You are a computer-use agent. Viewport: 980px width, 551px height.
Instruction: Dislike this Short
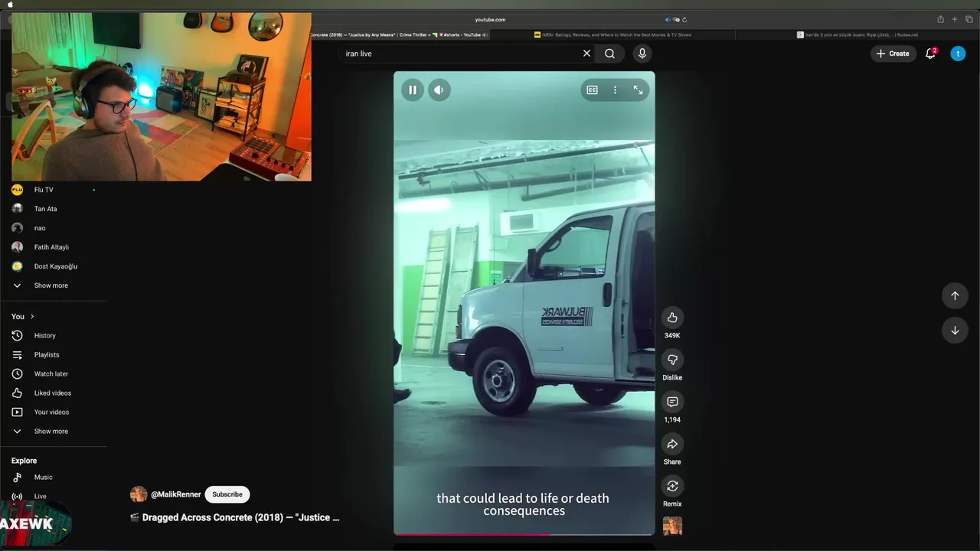[x=672, y=360]
